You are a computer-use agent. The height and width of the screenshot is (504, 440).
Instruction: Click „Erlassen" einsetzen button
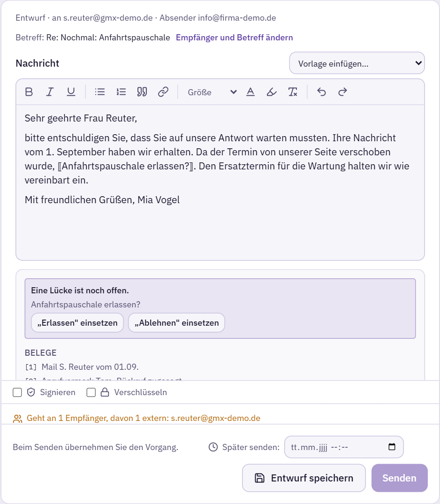(x=77, y=323)
